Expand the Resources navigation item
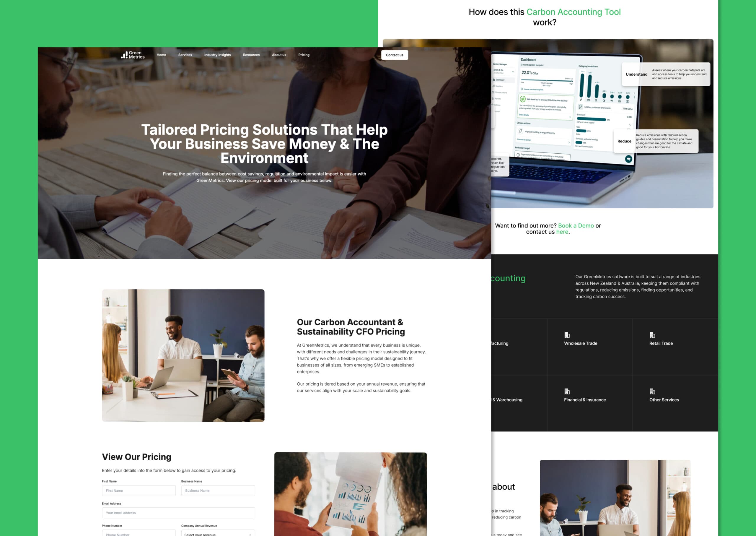756x536 pixels. (251, 55)
